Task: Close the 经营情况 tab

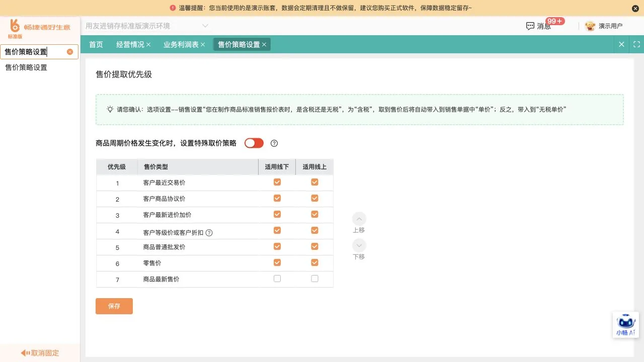Action: click(x=148, y=45)
